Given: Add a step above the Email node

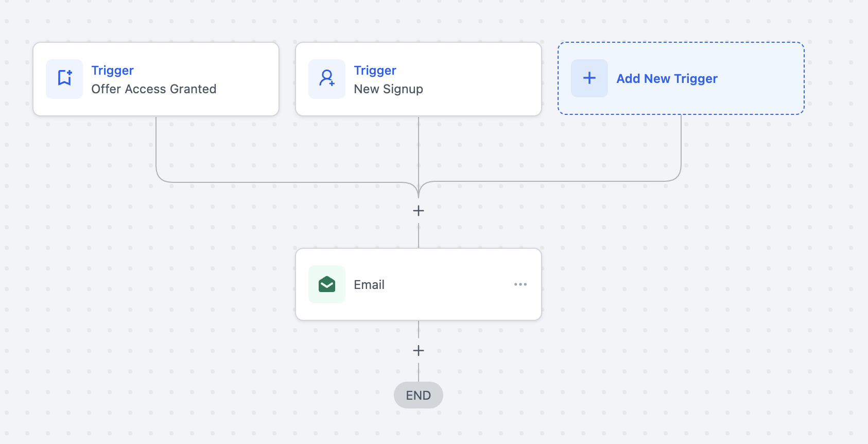Looking at the screenshot, I should coord(419,211).
